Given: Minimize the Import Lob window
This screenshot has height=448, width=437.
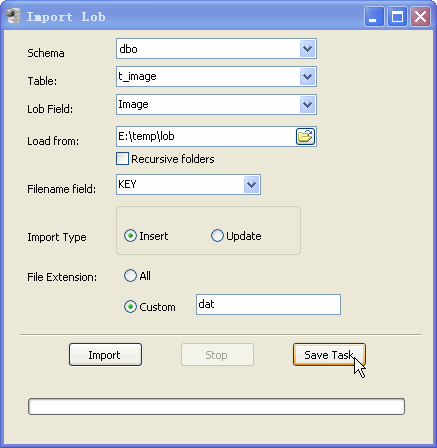Looking at the screenshot, I should (x=374, y=16).
